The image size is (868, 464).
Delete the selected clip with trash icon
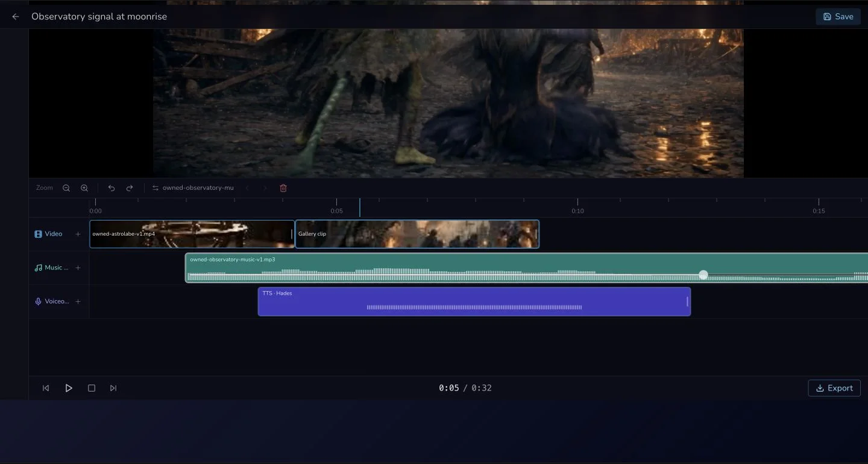[x=283, y=188]
